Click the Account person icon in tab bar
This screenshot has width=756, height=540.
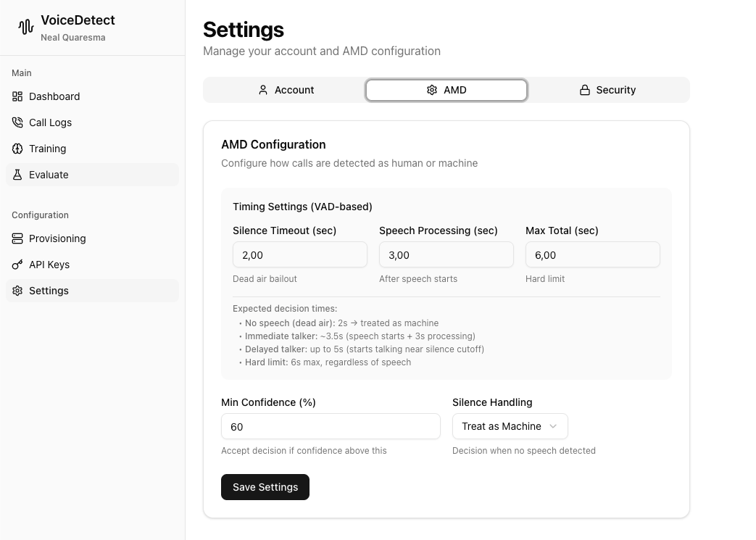point(263,90)
